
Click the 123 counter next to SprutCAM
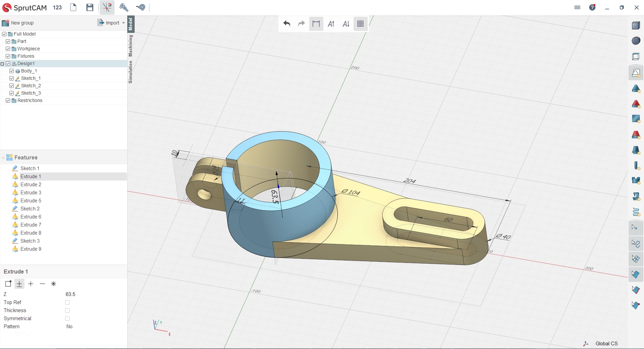[57, 7]
